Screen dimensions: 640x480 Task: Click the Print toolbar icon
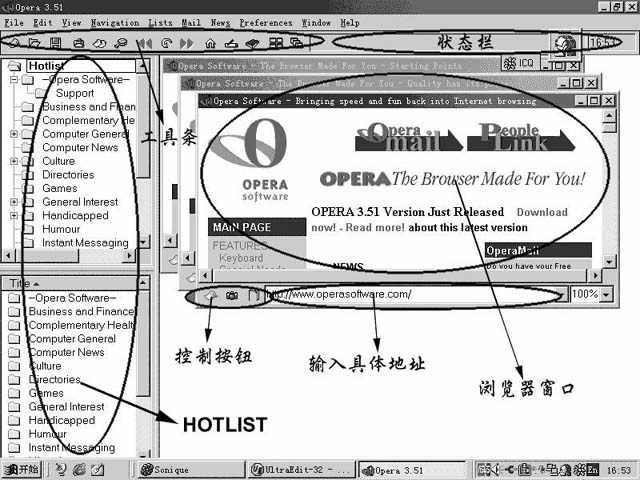pos(79,42)
